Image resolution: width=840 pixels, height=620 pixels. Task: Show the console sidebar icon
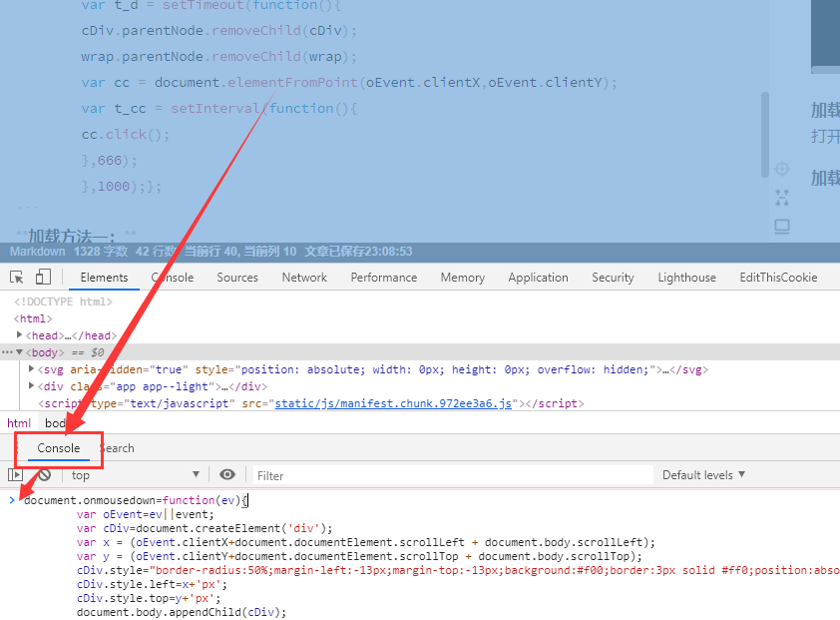click(x=16, y=475)
